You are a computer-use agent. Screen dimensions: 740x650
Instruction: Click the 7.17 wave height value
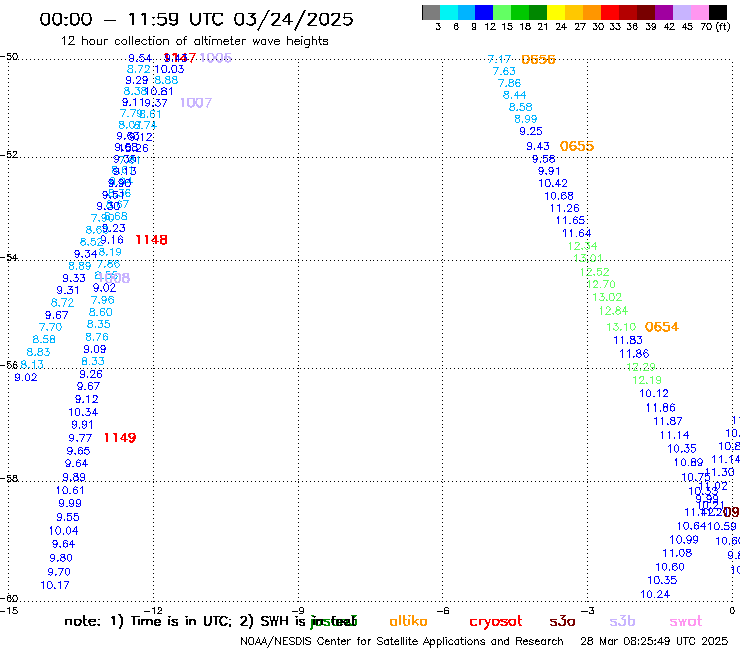pos(499,59)
